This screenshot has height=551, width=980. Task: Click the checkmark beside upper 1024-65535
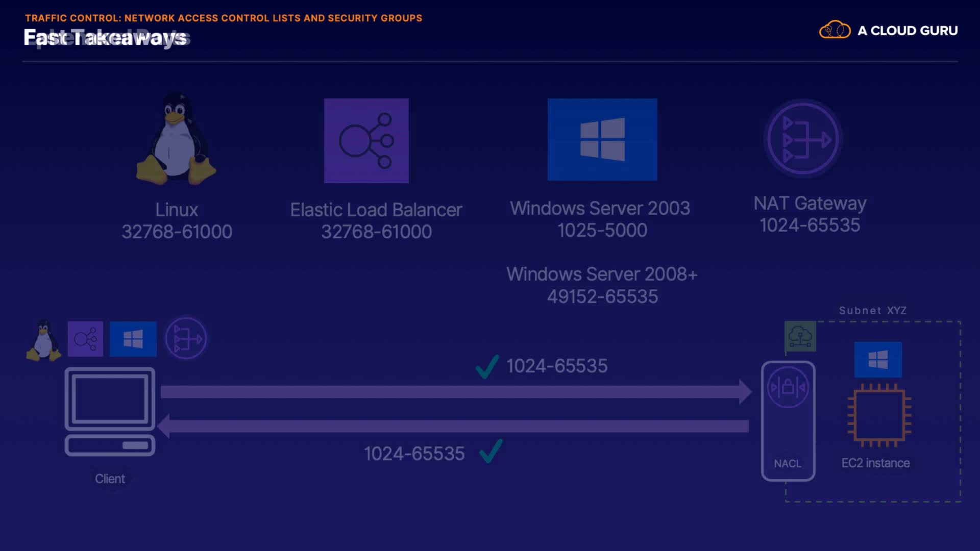pyautogui.click(x=487, y=366)
